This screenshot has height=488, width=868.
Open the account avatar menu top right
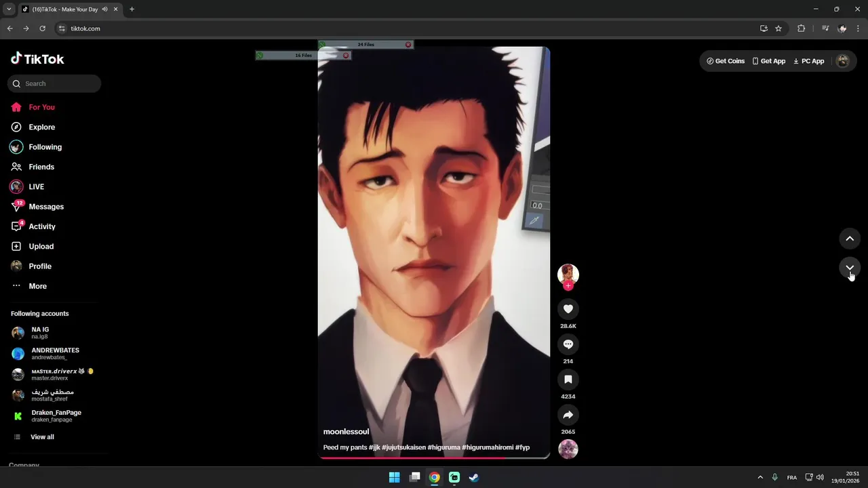[x=843, y=61]
